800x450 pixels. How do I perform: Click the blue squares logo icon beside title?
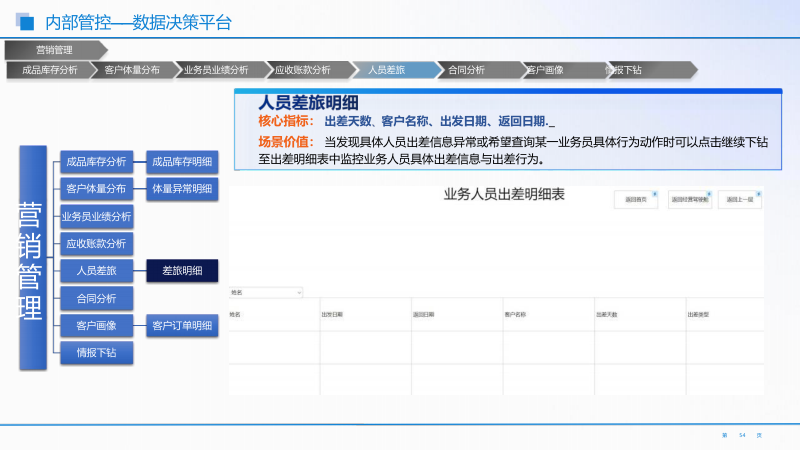coord(25,22)
